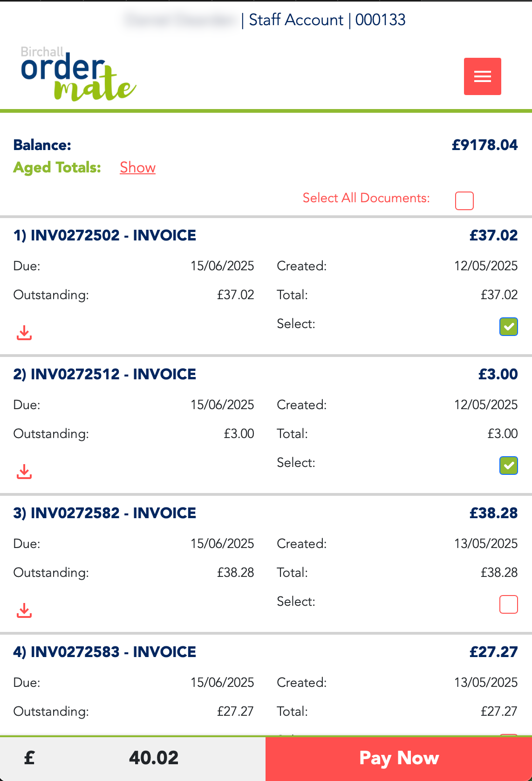Show the Aged Totals breakdown
Viewport: 532px width, 781px height.
[x=137, y=167]
